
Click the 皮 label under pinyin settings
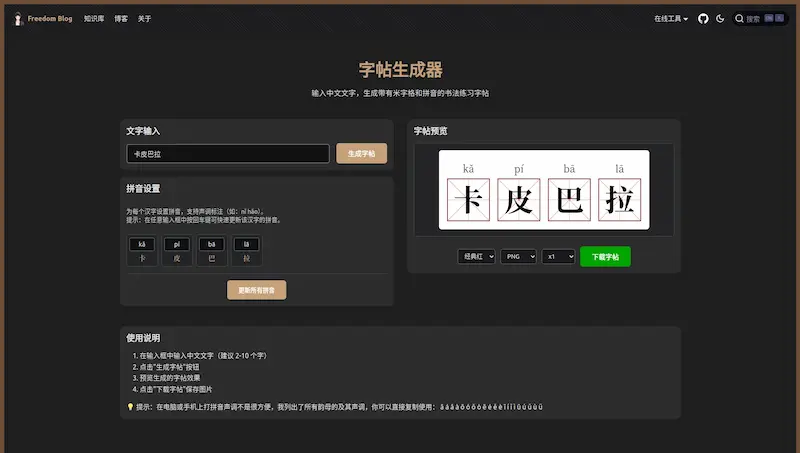177,259
